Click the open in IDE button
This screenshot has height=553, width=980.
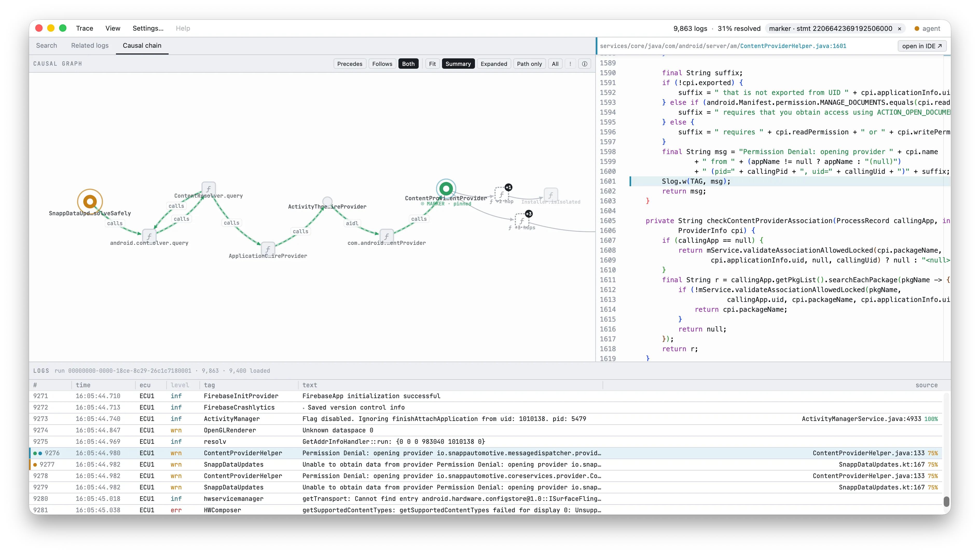click(x=922, y=46)
